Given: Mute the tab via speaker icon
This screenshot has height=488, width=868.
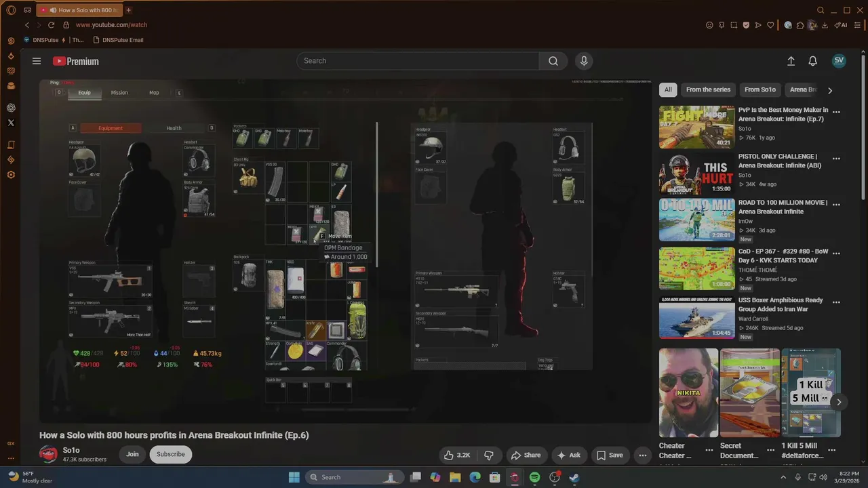Looking at the screenshot, I should pos(53,10).
